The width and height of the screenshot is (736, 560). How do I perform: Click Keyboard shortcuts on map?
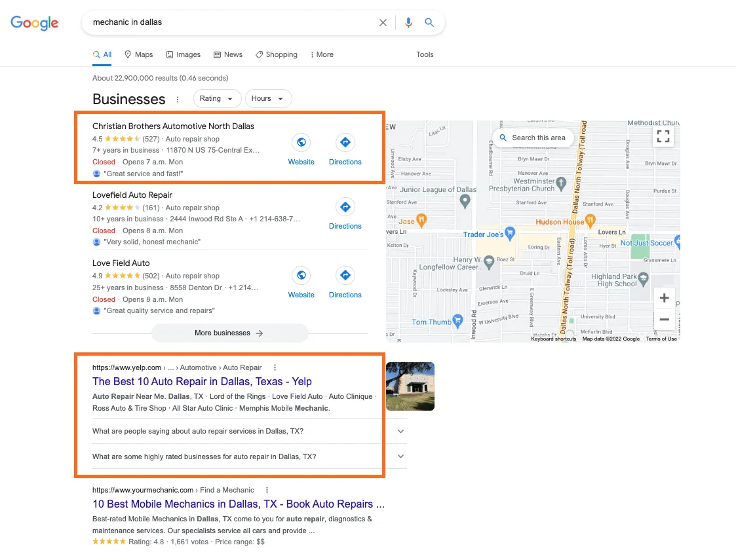(553, 339)
